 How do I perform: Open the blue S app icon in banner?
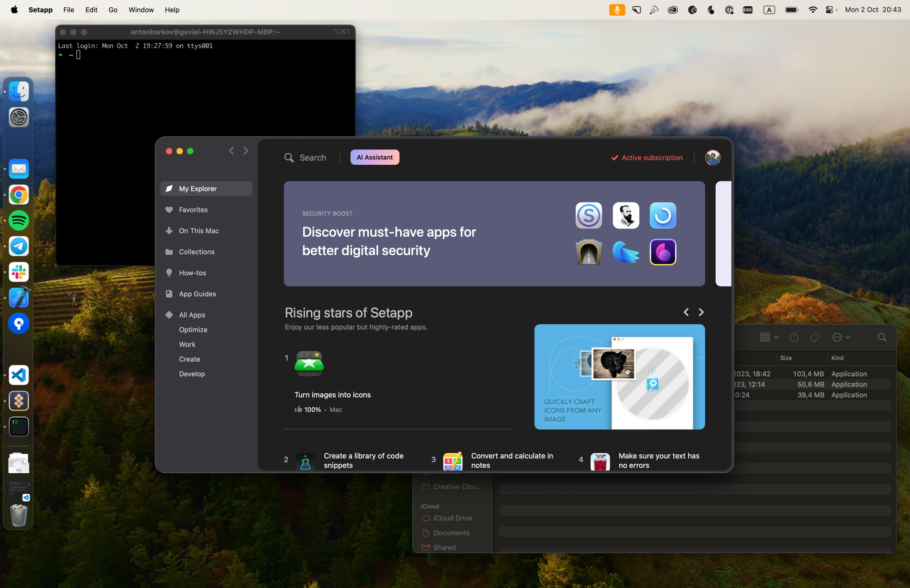pyautogui.click(x=589, y=215)
